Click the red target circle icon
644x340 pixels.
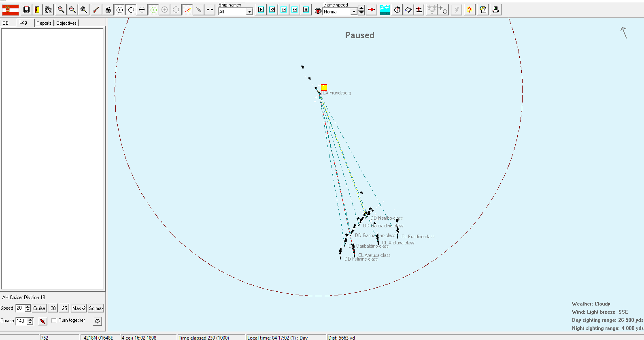pyautogui.click(x=318, y=11)
